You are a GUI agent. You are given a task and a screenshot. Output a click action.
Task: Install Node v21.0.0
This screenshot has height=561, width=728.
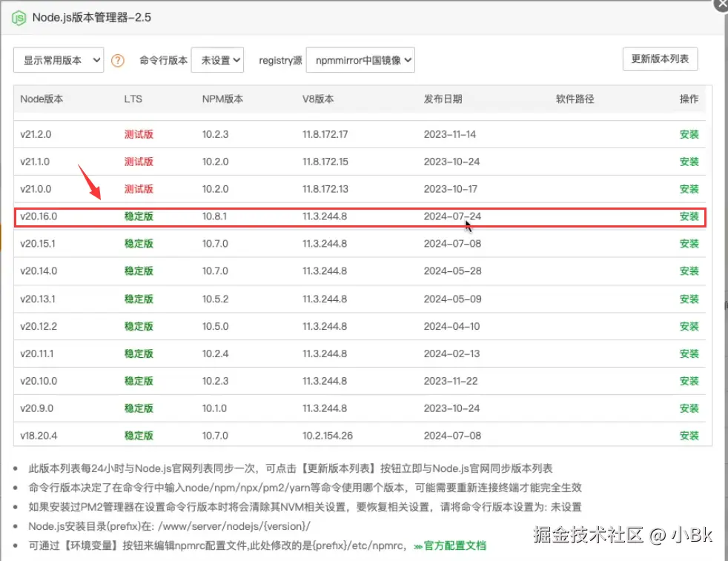[x=689, y=189]
